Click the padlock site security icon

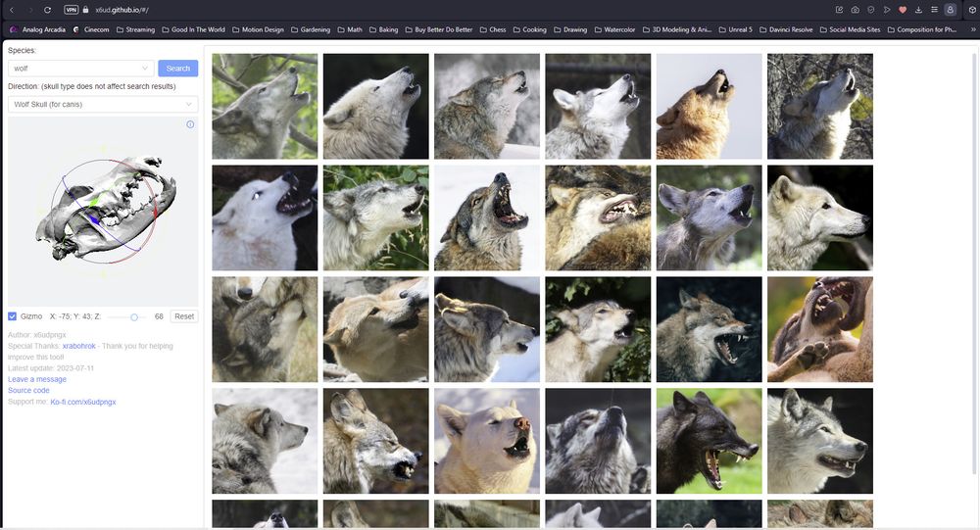click(85, 10)
